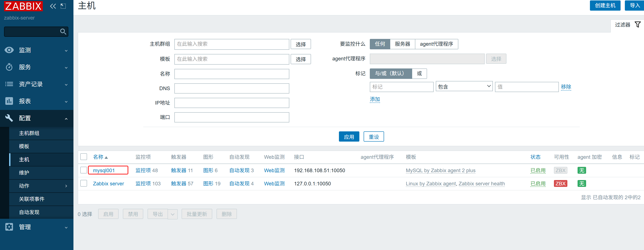Click the 监测 eye icon
This screenshot has height=250, width=644.
[9, 50]
